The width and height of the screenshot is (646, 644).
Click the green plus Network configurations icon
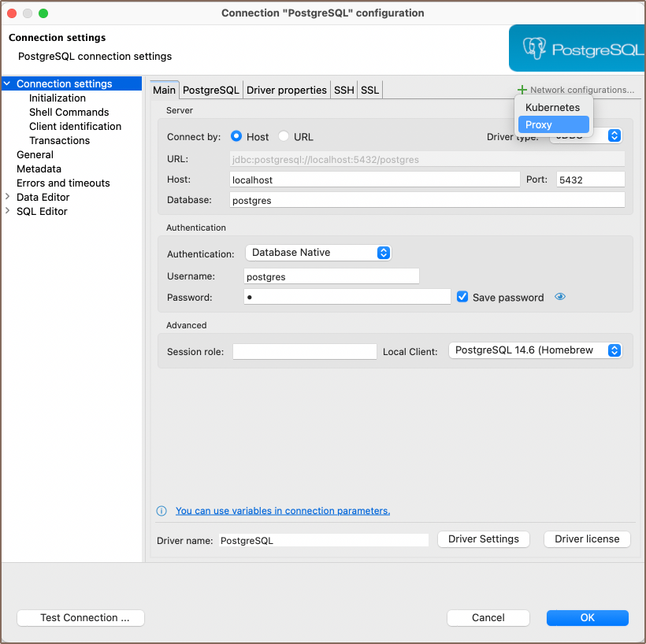tap(522, 90)
